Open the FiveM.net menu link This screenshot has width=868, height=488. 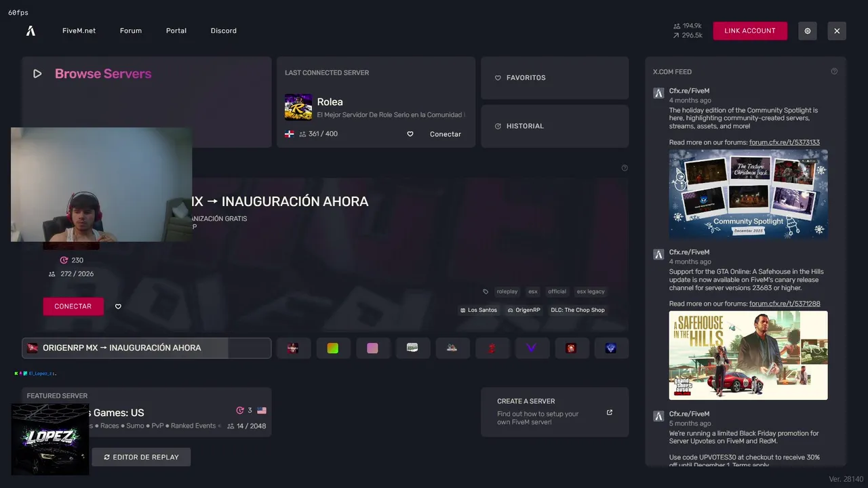pyautogui.click(x=79, y=30)
